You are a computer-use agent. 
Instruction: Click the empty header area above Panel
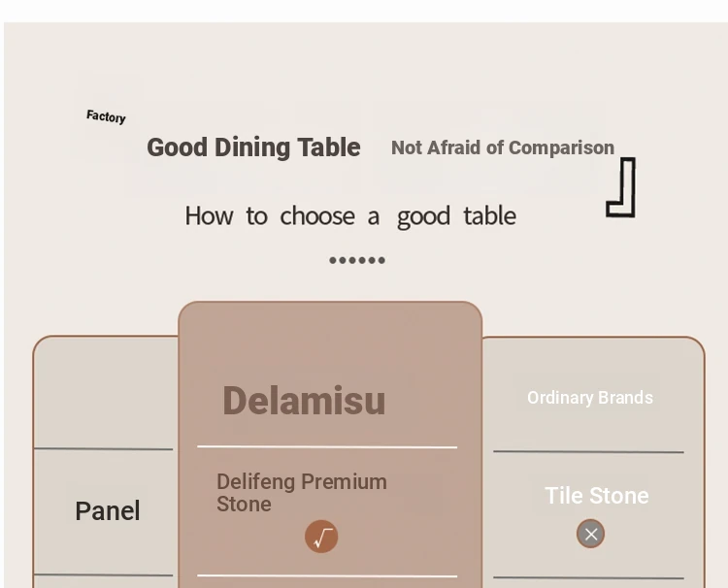point(106,393)
